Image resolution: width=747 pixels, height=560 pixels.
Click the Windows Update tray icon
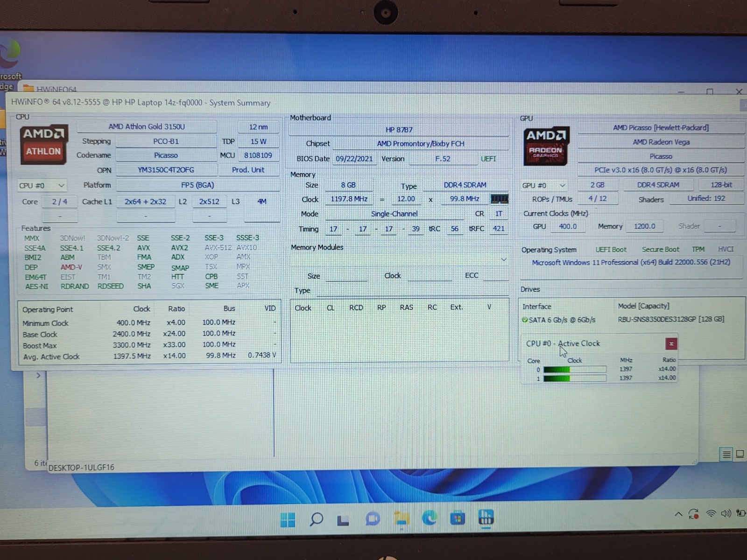pos(694,514)
